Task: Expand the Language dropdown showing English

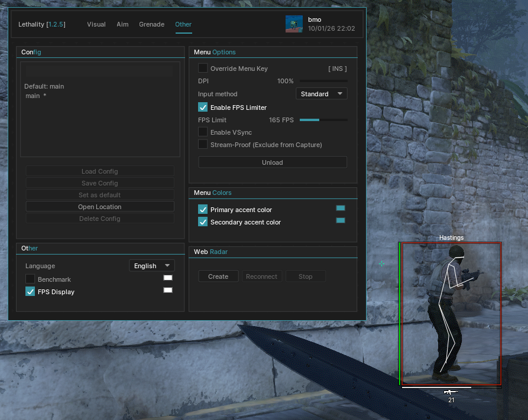Action: (x=151, y=266)
